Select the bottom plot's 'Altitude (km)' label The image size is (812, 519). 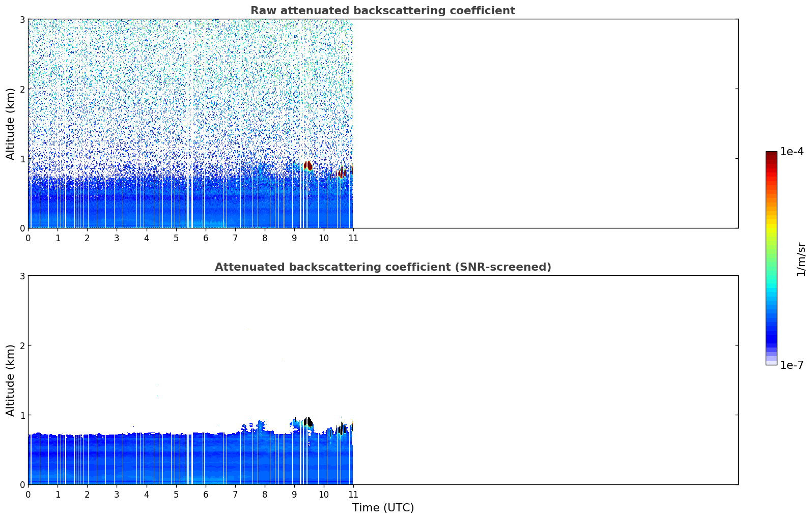click(11, 380)
